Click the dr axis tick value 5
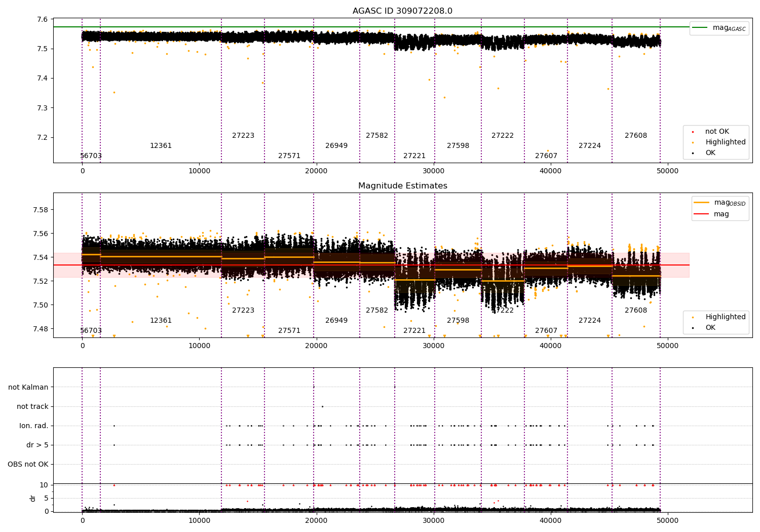This screenshot has width=760, height=532. (x=47, y=498)
